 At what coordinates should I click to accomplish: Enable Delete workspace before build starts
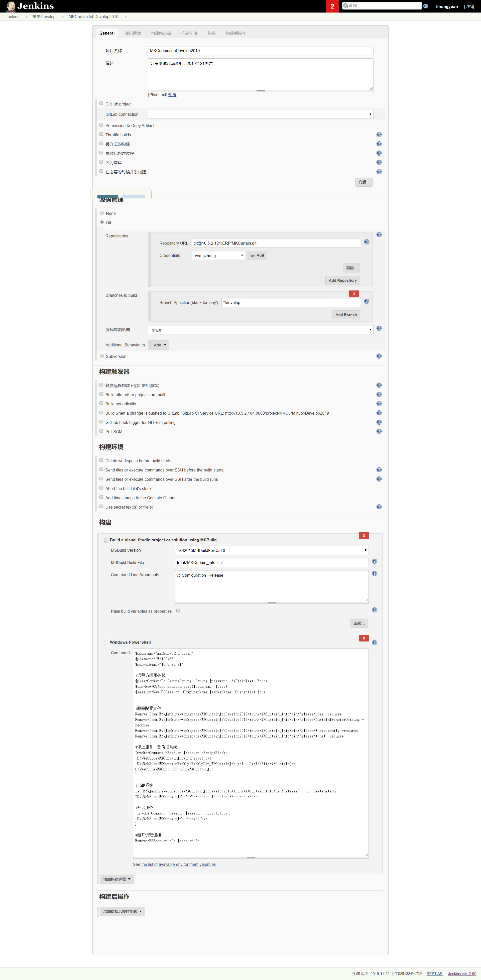click(x=101, y=461)
